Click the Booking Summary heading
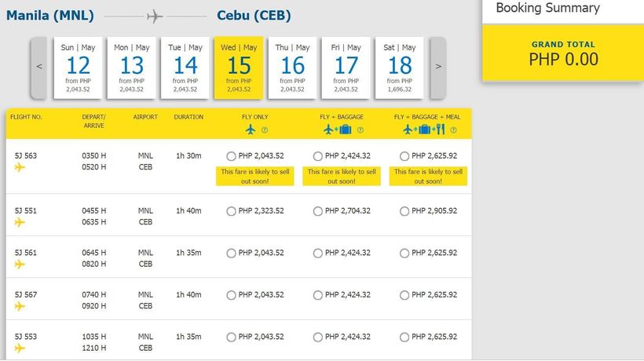Screen dimensions: 644x361 [x=547, y=9]
